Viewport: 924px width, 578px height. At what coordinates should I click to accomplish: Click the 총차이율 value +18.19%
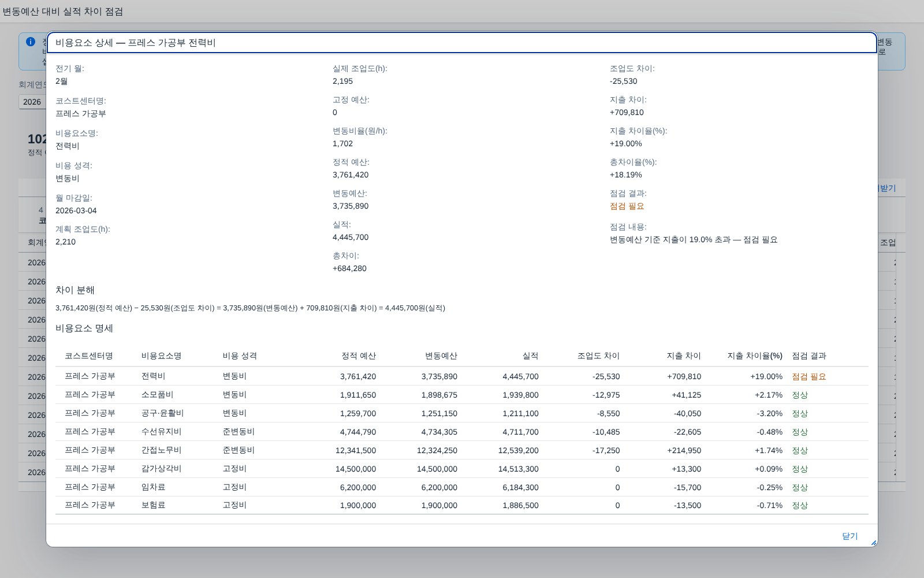[x=626, y=175]
